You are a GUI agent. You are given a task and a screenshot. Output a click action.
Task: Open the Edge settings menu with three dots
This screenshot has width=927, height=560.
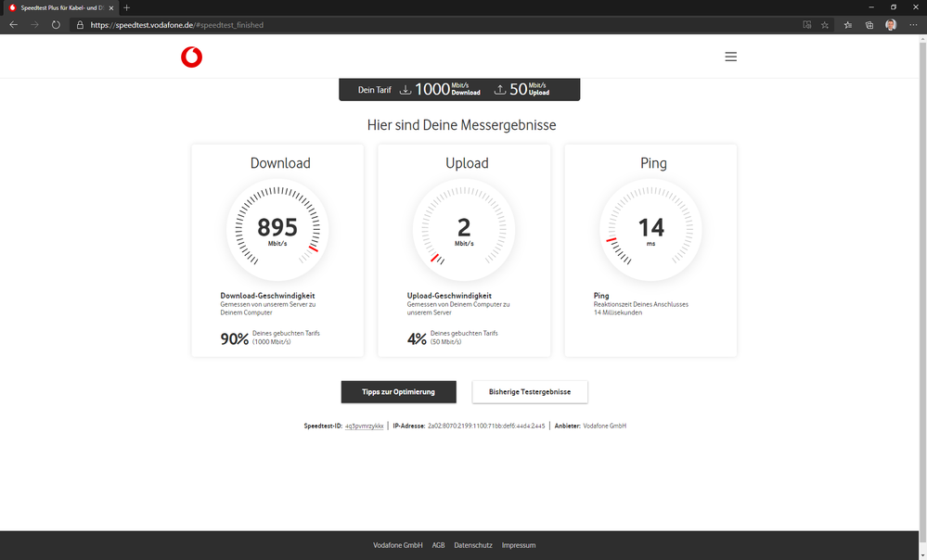click(x=912, y=25)
